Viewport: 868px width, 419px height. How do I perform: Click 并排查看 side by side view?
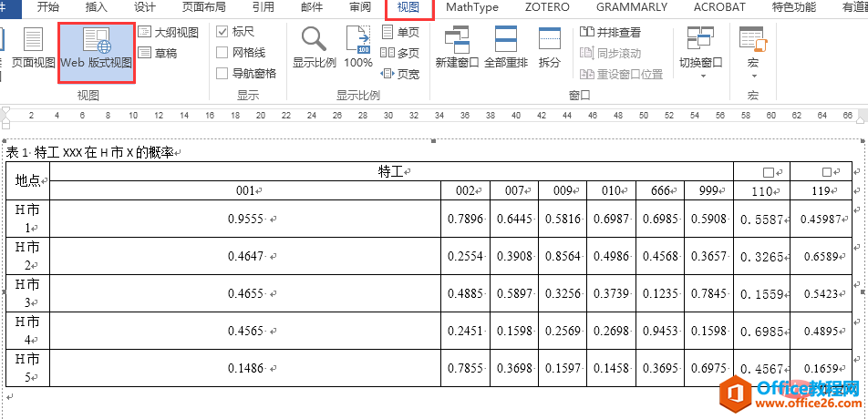point(611,33)
